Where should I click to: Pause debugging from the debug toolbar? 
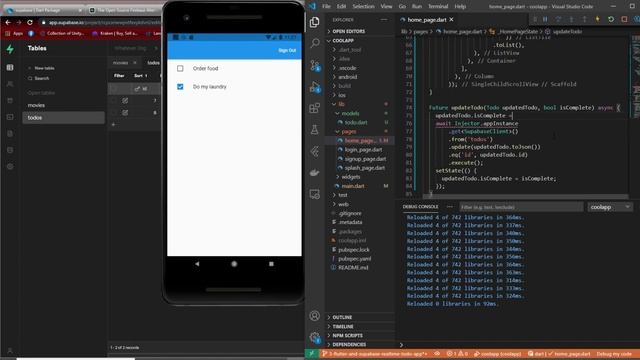pyautogui.click(x=545, y=19)
